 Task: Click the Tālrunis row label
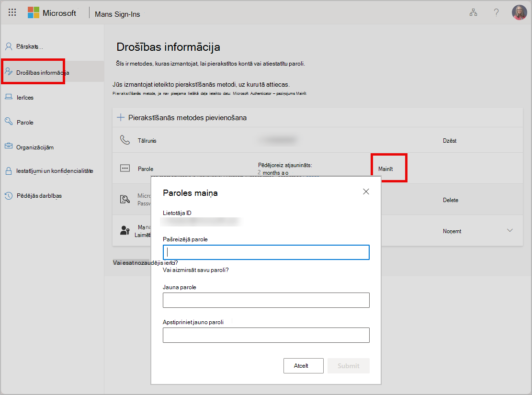coord(147,140)
